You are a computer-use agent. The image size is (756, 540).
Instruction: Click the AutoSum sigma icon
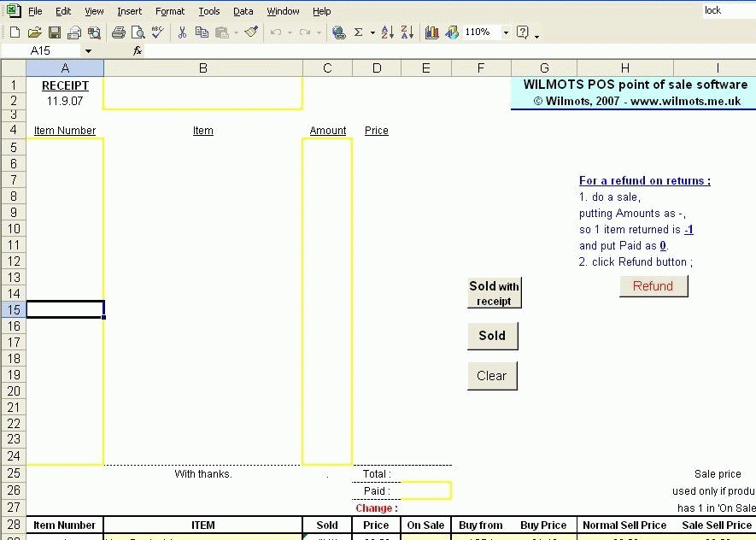(x=358, y=32)
